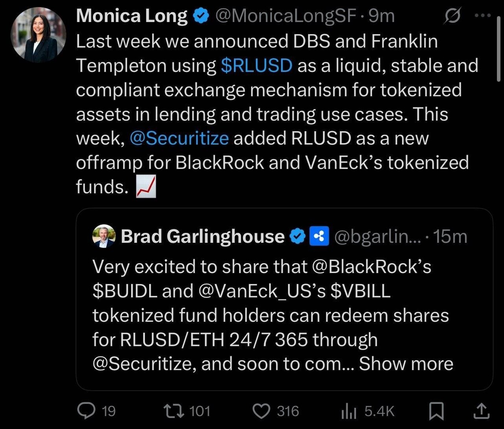
Task: Like the tweet with heart icon
Action: tap(260, 411)
